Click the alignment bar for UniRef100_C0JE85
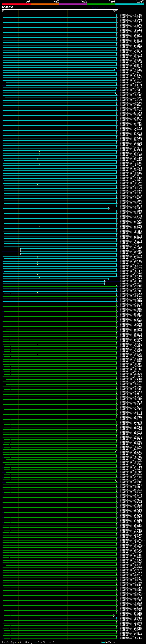The image size is (146, 644). click(x=61, y=82)
